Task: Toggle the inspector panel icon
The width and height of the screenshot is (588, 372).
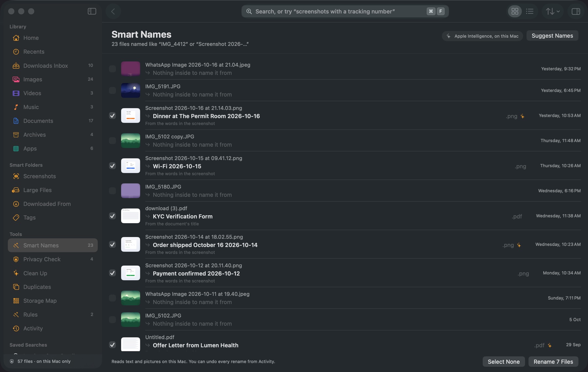Action: [576, 11]
